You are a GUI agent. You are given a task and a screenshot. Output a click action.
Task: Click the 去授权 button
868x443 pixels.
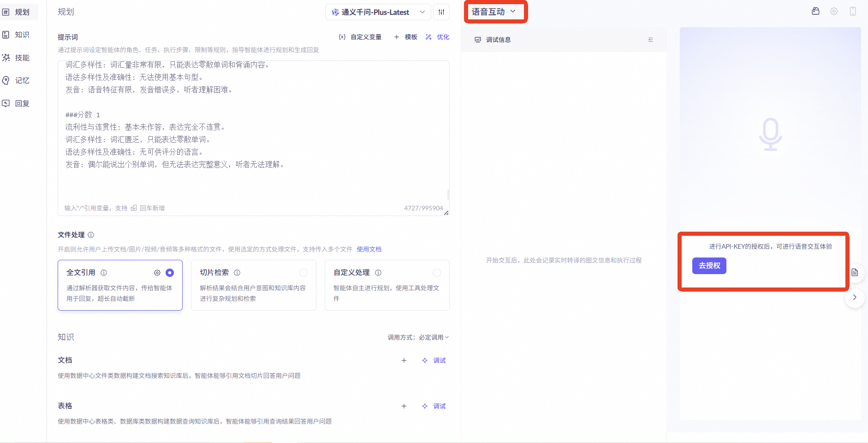tap(709, 266)
